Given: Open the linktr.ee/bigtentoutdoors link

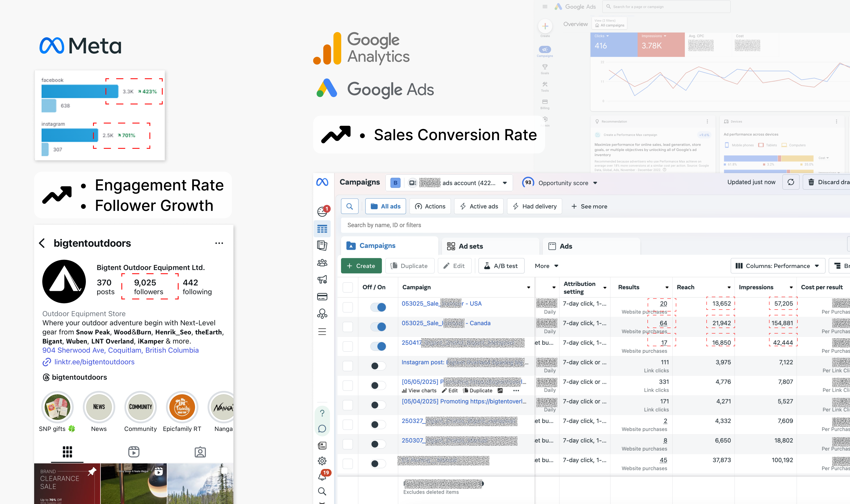Looking at the screenshot, I should click(x=94, y=362).
